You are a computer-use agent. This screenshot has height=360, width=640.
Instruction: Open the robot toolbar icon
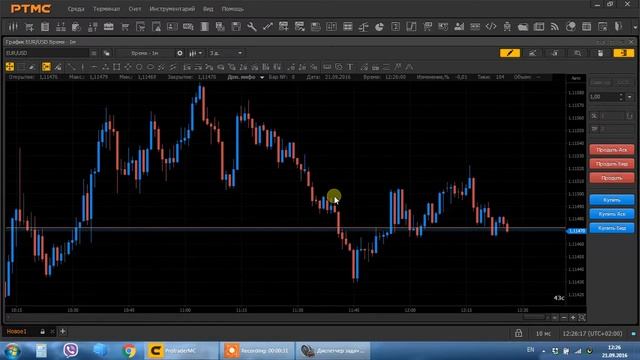coord(507,27)
